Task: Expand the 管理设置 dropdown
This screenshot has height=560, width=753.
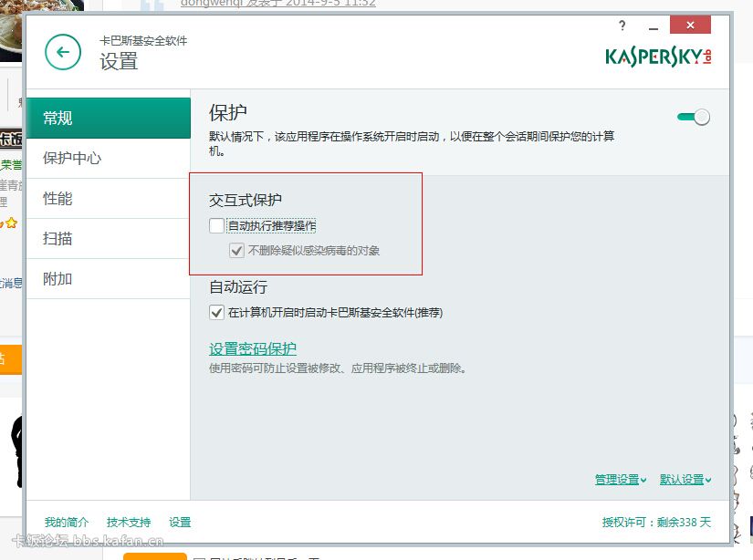Action: 621,480
